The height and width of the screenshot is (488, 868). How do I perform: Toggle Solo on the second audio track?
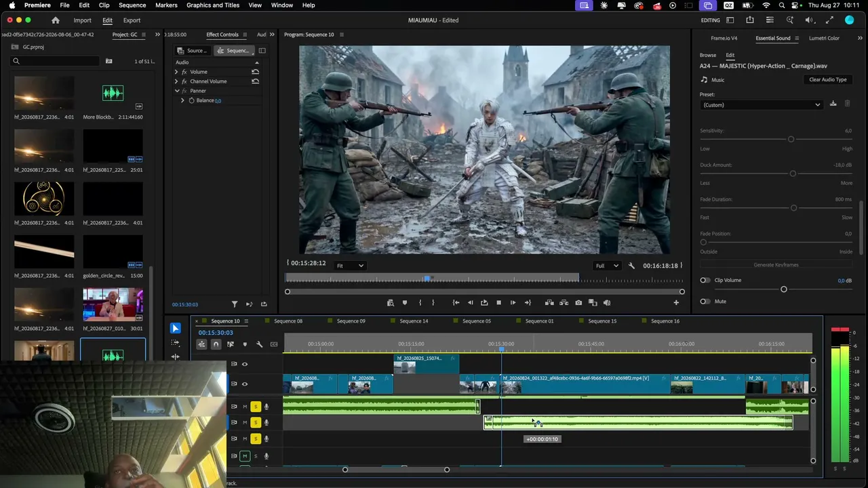256,423
